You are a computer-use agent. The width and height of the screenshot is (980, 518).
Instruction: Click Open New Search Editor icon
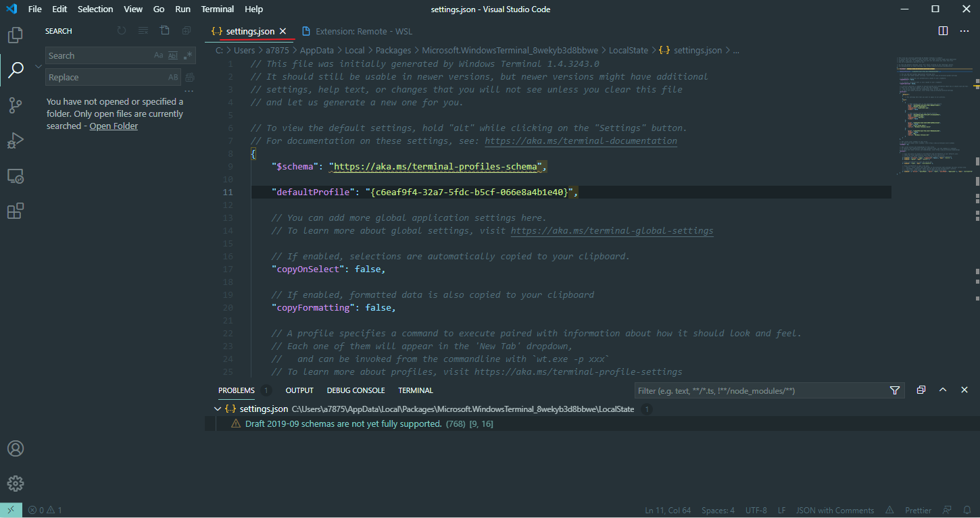tap(165, 30)
